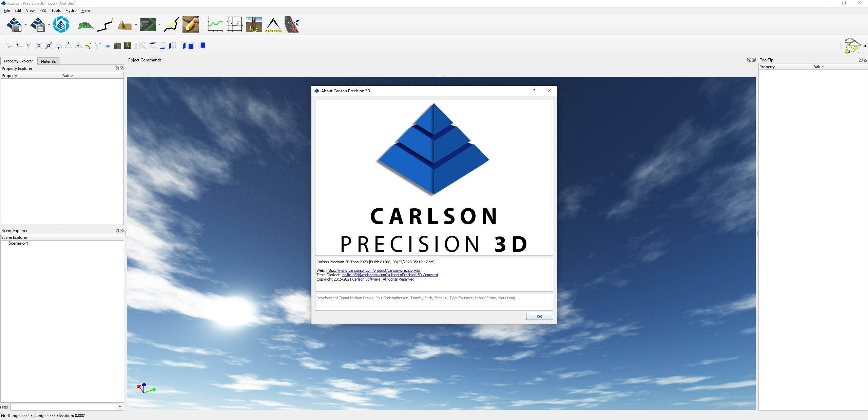
Task: Open the Filter combo box dropdown arrow
Action: tap(120, 407)
